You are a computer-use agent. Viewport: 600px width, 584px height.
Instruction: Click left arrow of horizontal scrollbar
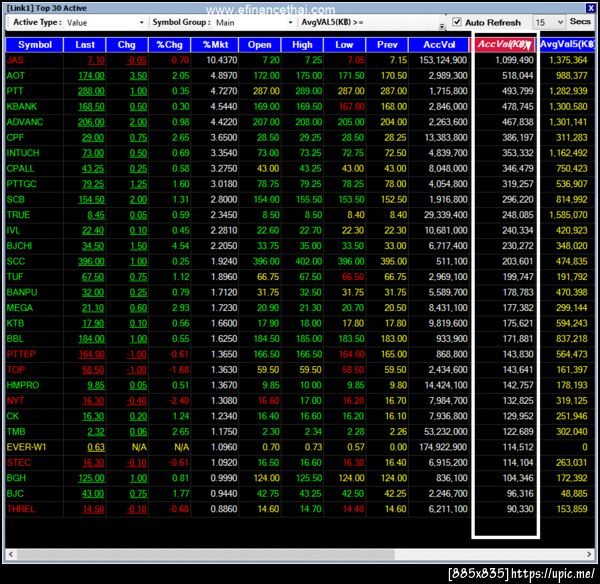click(x=11, y=554)
